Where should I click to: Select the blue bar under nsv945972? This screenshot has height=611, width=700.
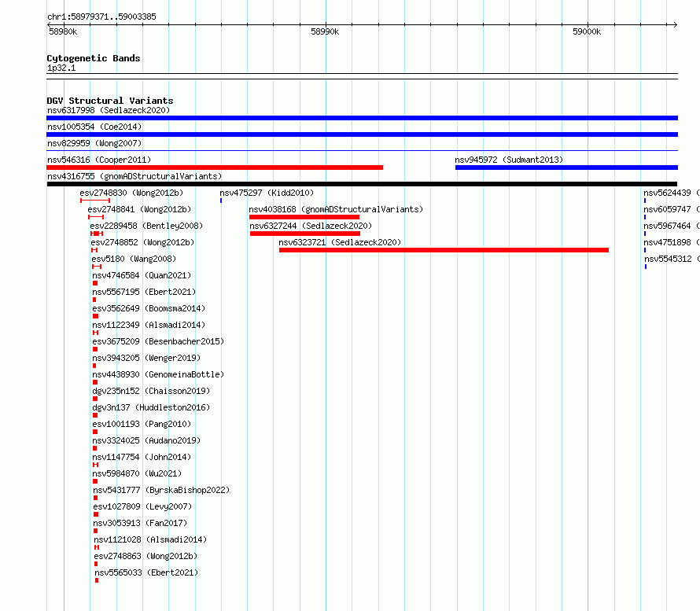566,167
